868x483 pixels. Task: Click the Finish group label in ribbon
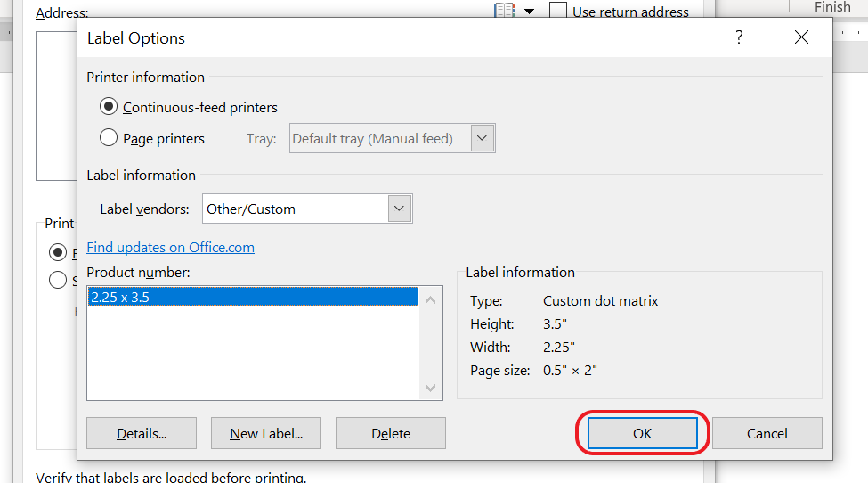(x=832, y=7)
